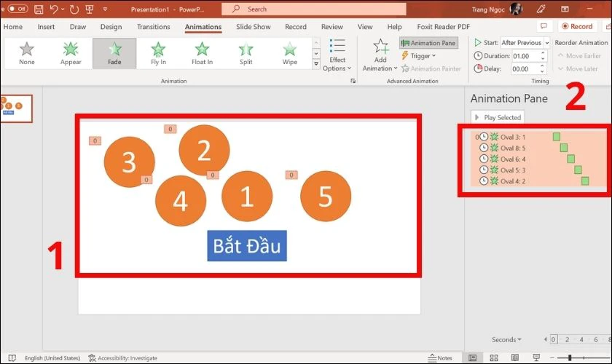Click the green timing bar of Oval 4: 2
The width and height of the screenshot is (612, 364).
(584, 181)
